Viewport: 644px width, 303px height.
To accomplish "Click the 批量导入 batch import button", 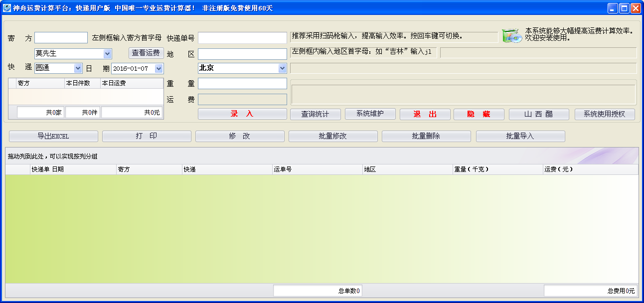I will click(520, 136).
